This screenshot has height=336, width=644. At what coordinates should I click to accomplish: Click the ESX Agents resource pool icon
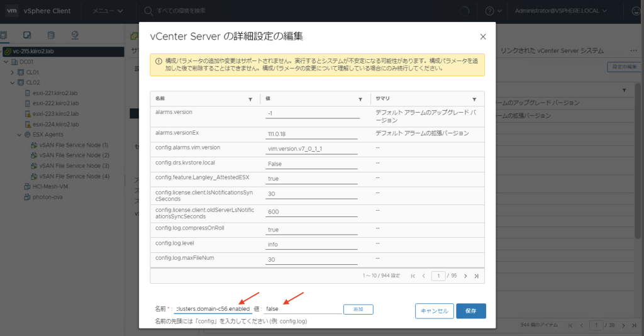28,135
